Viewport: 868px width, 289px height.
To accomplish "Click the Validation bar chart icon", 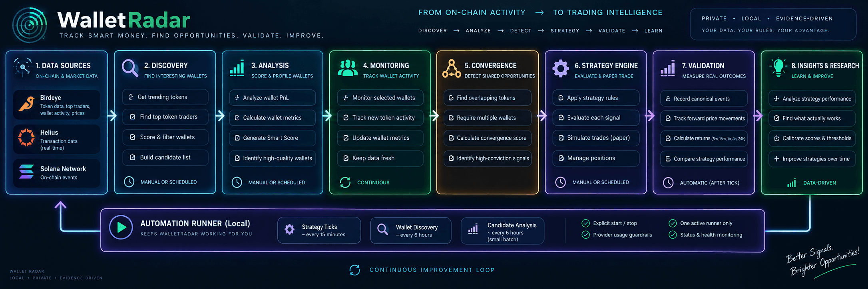I will coord(668,68).
